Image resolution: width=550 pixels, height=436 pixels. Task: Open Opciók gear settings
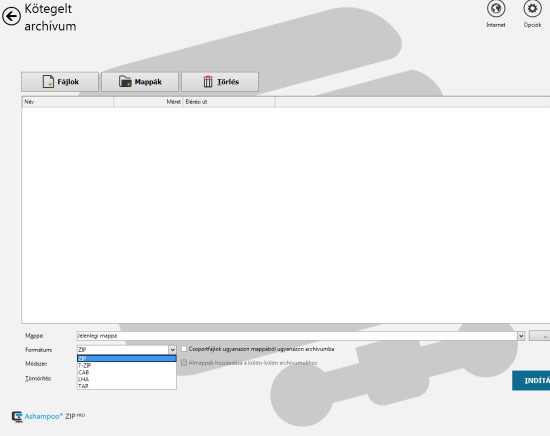pyautogui.click(x=532, y=9)
